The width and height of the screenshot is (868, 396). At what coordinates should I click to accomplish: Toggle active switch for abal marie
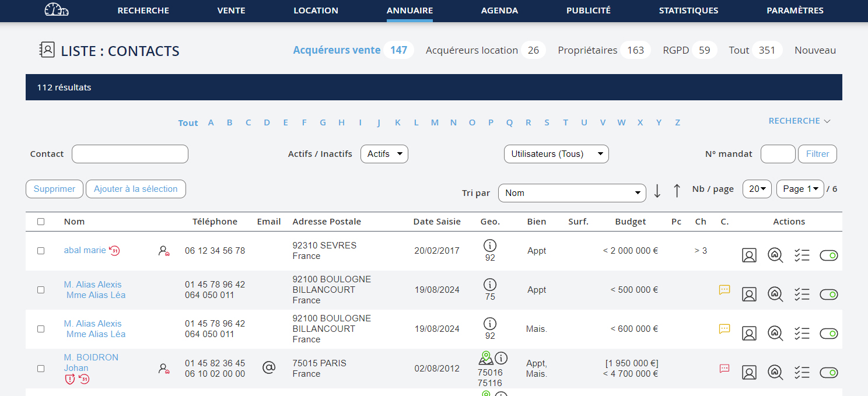tap(828, 255)
